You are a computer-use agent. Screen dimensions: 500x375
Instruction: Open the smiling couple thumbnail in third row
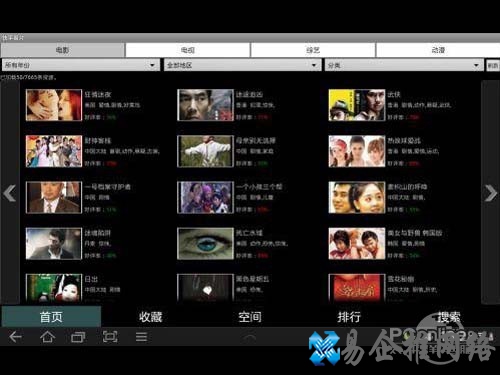click(x=357, y=197)
